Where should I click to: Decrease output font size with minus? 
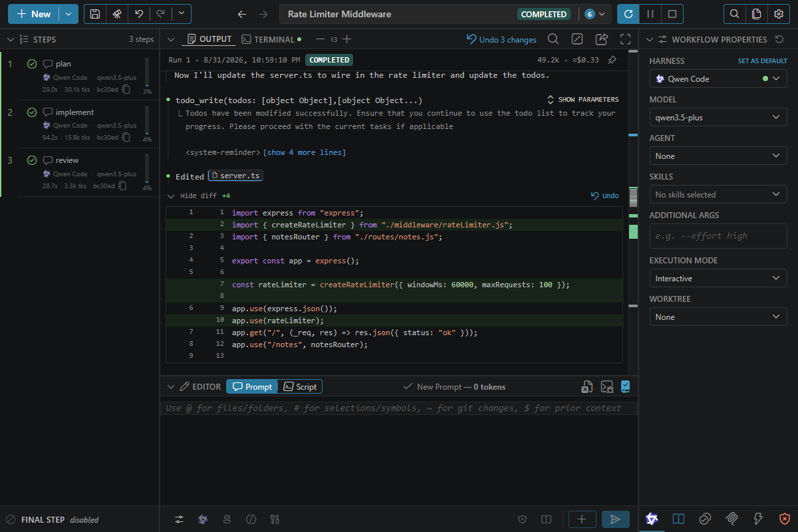pos(320,39)
